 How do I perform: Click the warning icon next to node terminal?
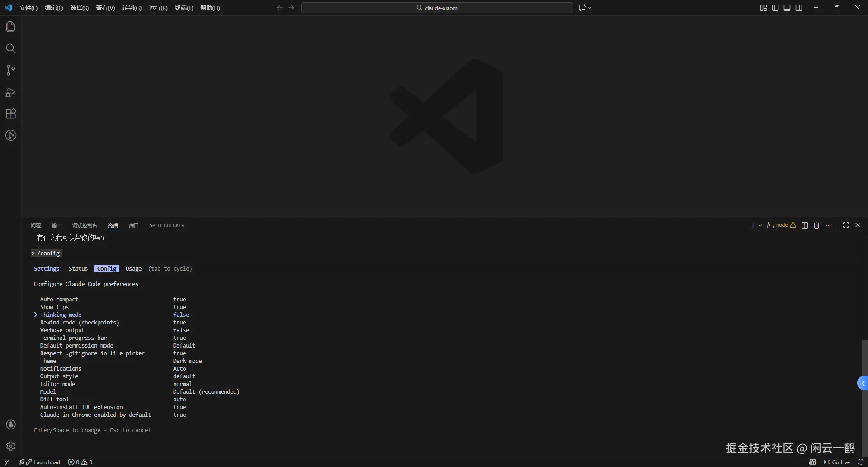point(793,225)
